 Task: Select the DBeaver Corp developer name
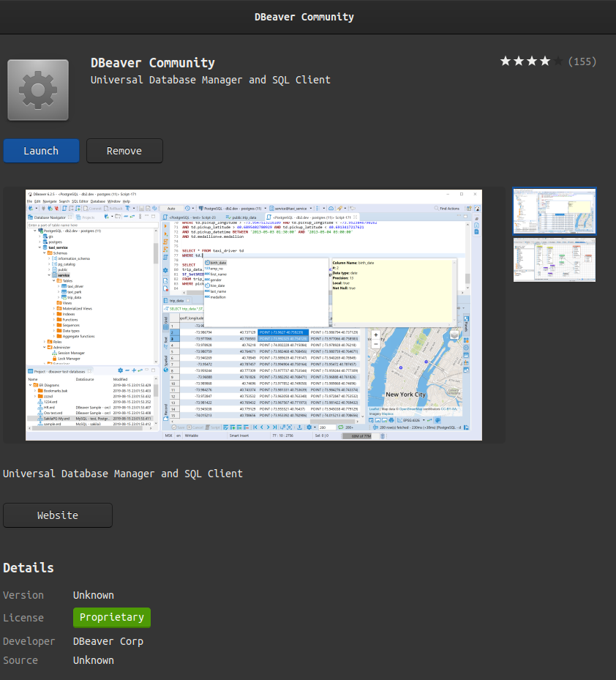(x=108, y=641)
